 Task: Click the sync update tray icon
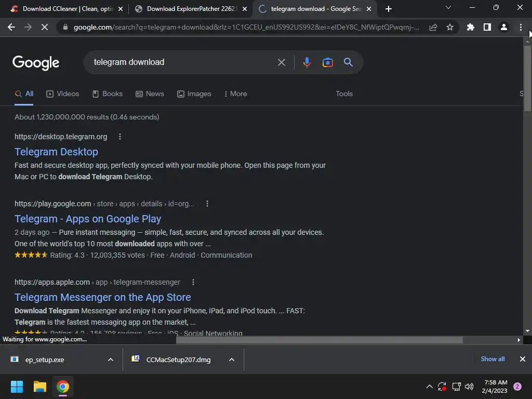click(442, 387)
